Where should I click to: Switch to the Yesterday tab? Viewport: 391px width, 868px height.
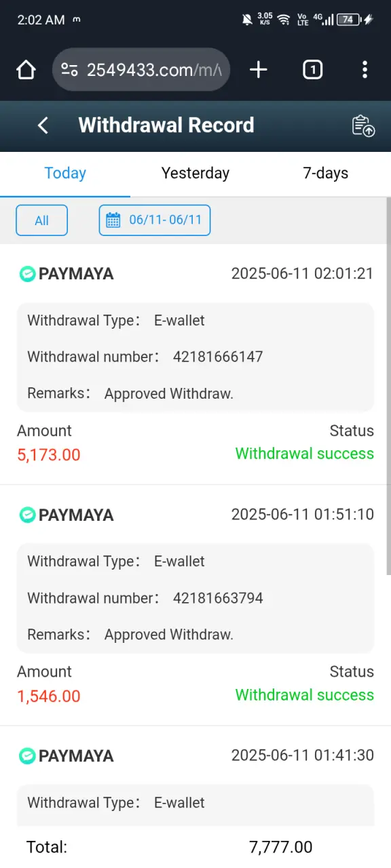tap(195, 174)
